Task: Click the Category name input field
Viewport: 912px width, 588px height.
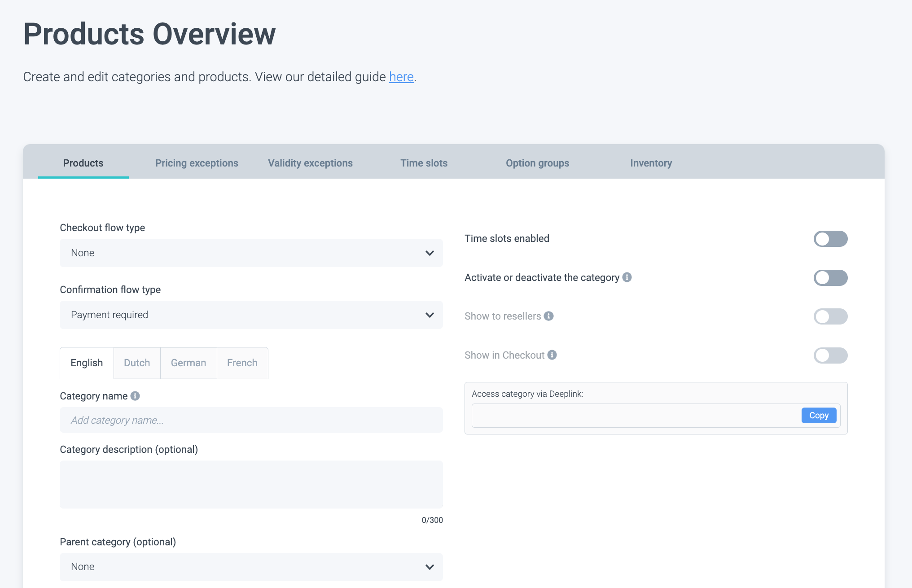Action: [x=251, y=420]
